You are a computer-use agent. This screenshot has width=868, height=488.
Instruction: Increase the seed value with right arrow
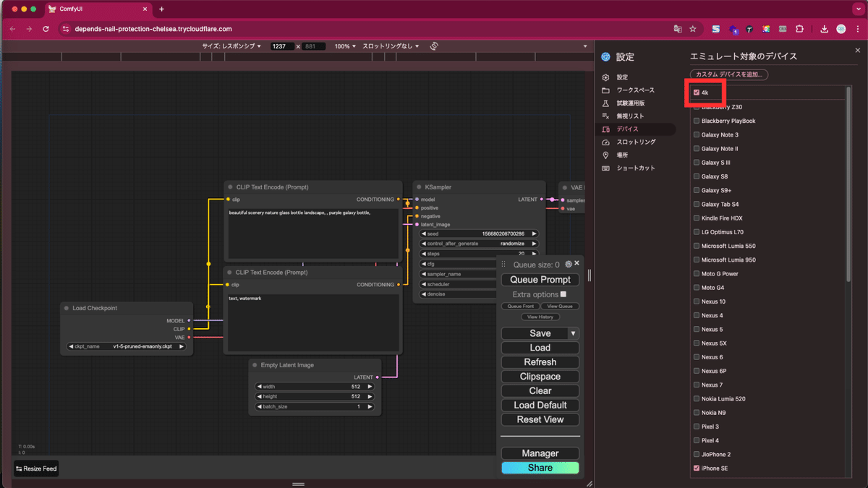click(x=535, y=234)
